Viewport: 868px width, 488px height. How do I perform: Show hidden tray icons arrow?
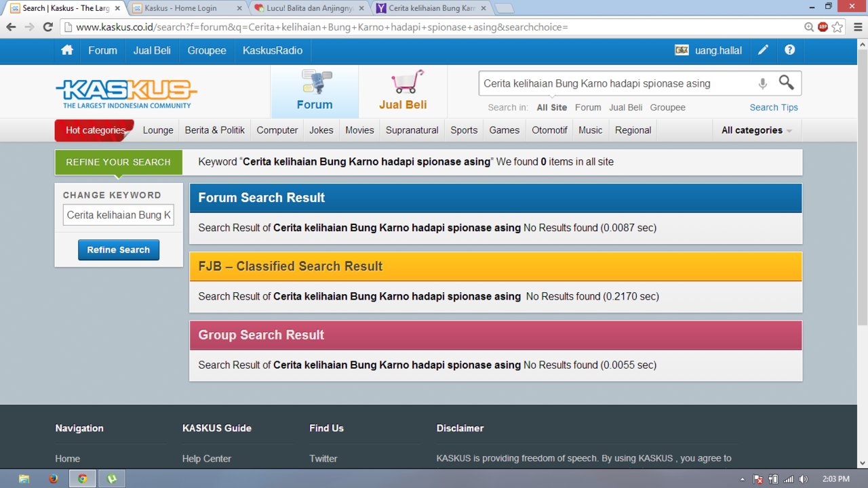(x=743, y=479)
